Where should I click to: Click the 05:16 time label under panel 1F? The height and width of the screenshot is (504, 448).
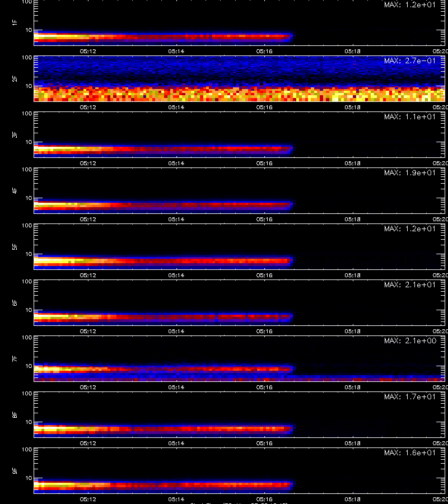click(x=264, y=51)
